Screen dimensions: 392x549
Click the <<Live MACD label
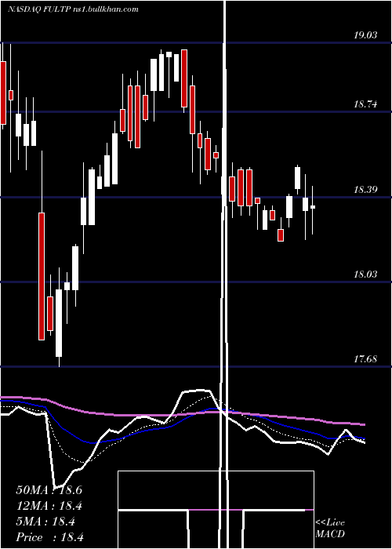click(330, 529)
